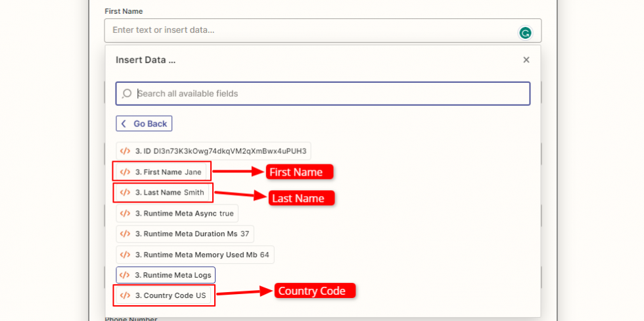Image resolution: width=644 pixels, height=321 pixels.
Task: Click code icon beside 3. ID
Action: 125,151
